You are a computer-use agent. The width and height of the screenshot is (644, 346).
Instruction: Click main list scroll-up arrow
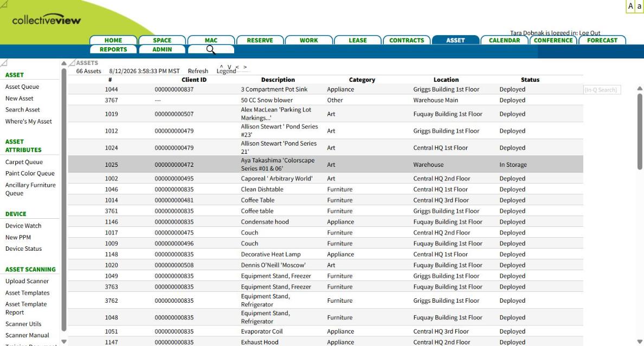pyautogui.click(x=640, y=88)
